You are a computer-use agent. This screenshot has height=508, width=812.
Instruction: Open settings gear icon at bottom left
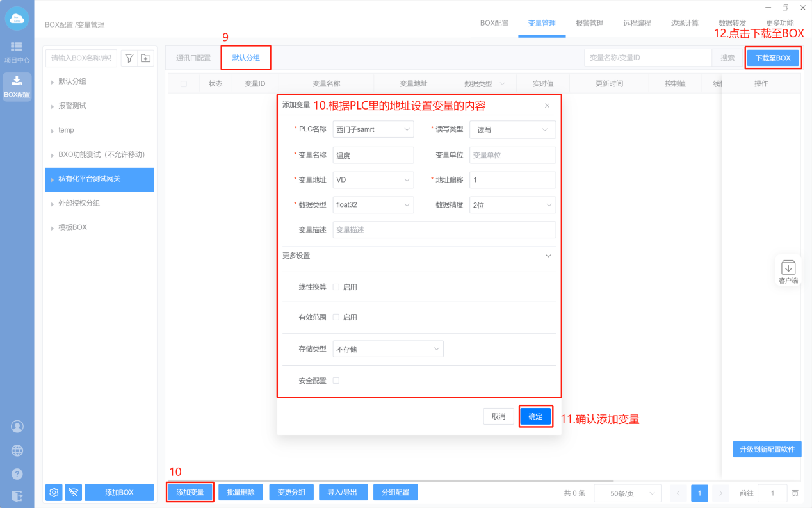(x=54, y=492)
